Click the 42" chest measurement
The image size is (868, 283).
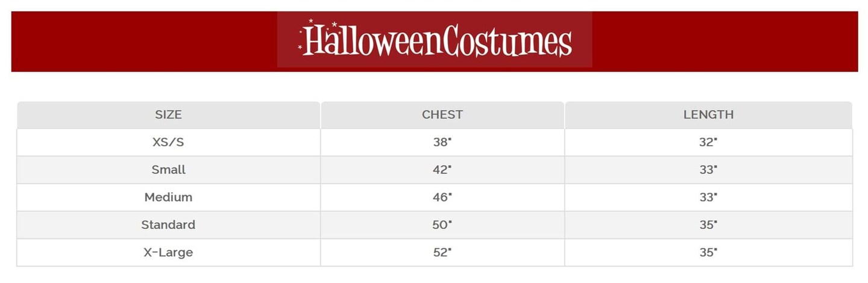442,170
